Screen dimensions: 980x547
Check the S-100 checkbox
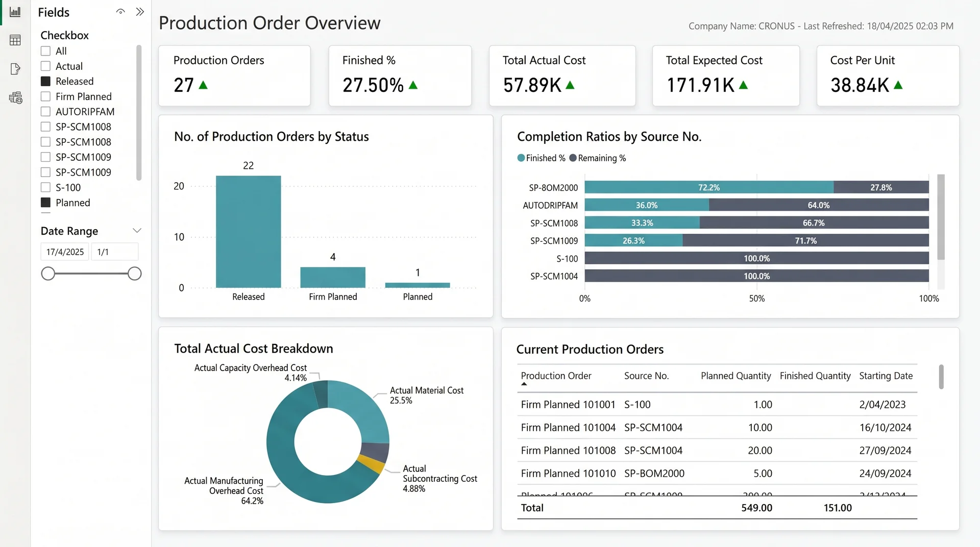45,187
